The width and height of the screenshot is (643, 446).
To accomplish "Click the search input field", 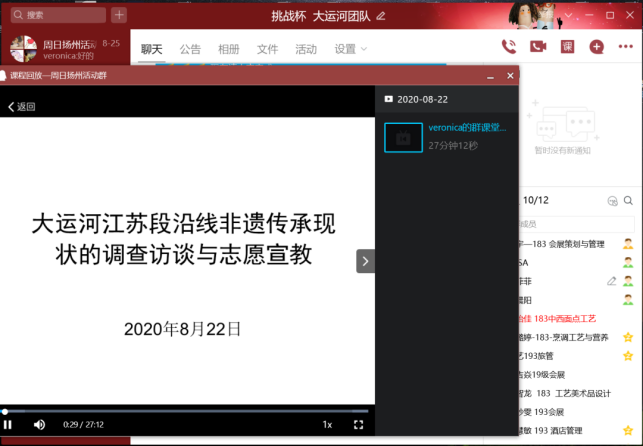I will pyautogui.click(x=62, y=15).
